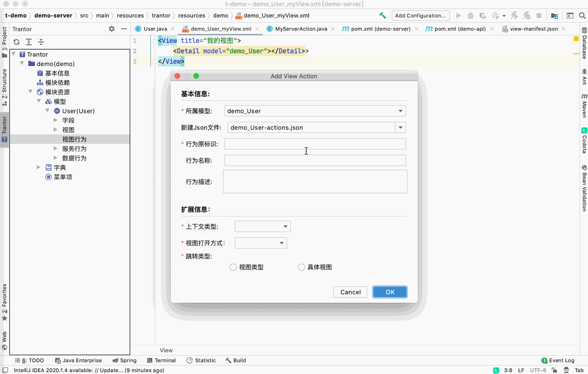Viewport: 588px width, 374px height.
Task: Click Cancel in Add View Action dialog
Action: tap(350, 292)
